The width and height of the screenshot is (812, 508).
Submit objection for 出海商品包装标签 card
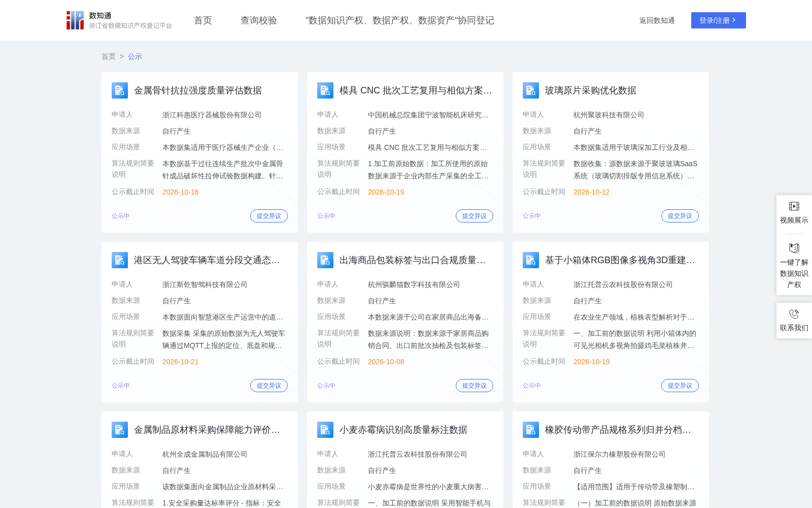[x=475, y=386]
